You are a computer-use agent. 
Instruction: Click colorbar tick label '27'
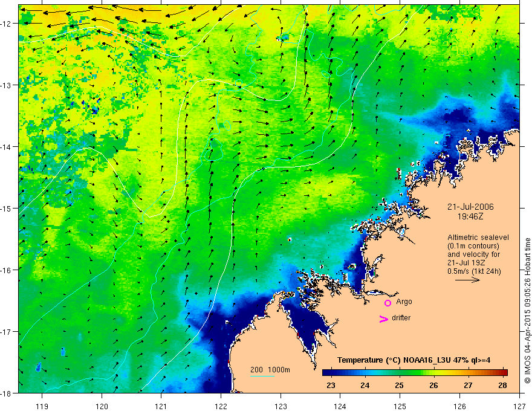click(x=468, y=385)
